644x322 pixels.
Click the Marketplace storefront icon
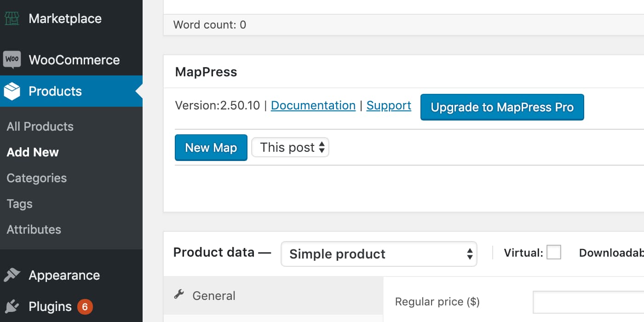(12, 19)
